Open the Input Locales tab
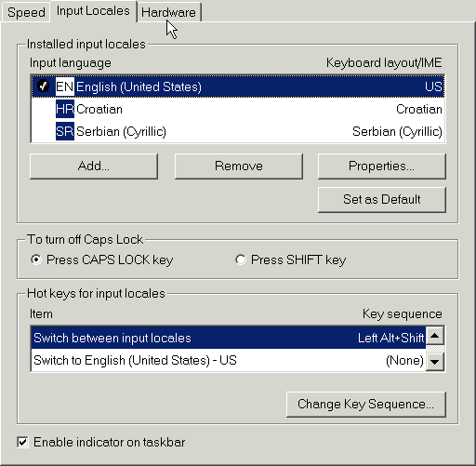Viewport: 476px width, 466px height. tap(93, 11)
